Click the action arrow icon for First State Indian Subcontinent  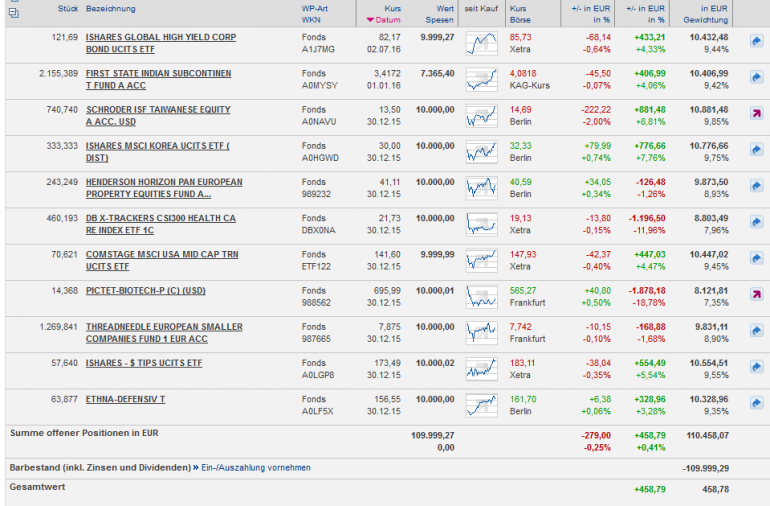coord(756,78)
